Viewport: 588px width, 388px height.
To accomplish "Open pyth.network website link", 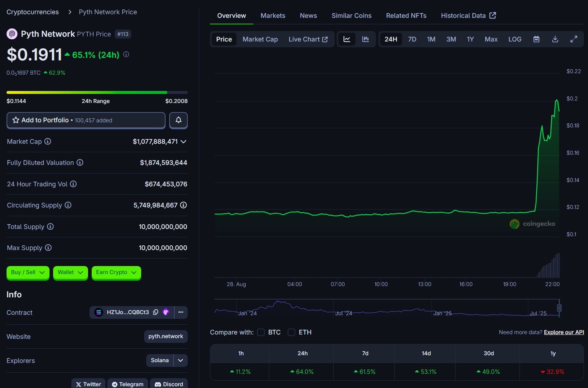I will pyautogui.click(x=166, y=336).
